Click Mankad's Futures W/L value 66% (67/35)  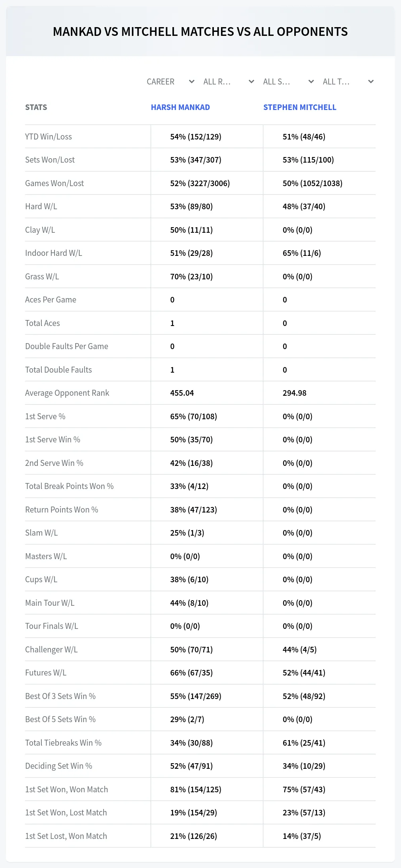coord(192,673)
